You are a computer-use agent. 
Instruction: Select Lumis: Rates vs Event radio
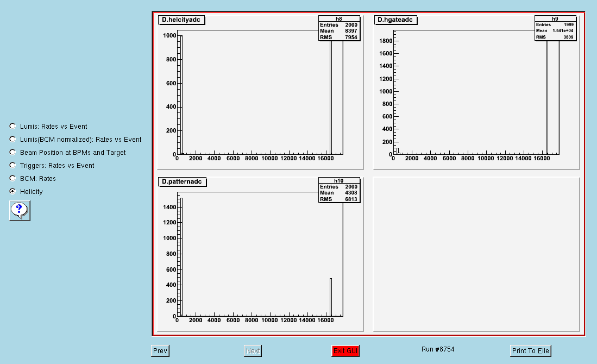[12, 126]
